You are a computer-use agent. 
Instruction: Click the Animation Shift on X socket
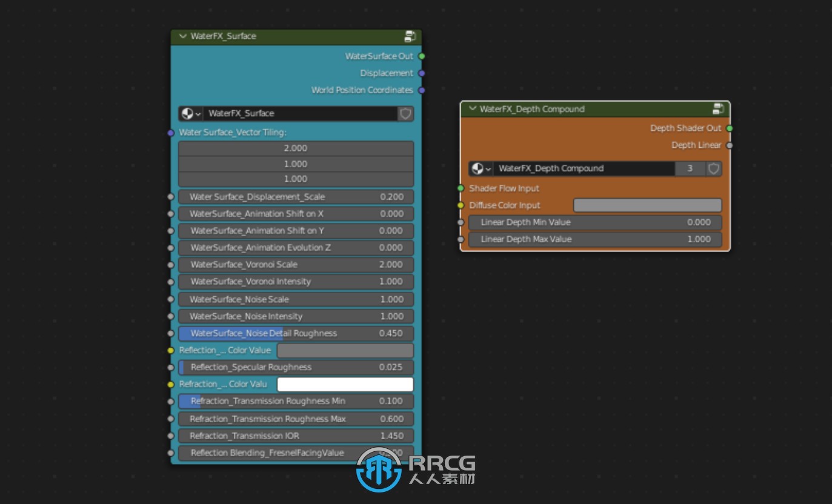tap(171, 214)
